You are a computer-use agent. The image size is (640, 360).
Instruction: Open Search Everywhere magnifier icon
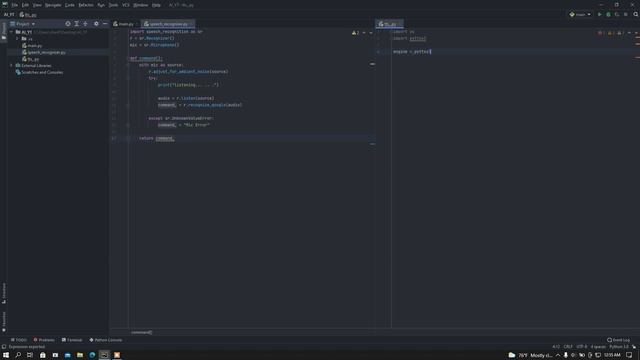(636, 14)
